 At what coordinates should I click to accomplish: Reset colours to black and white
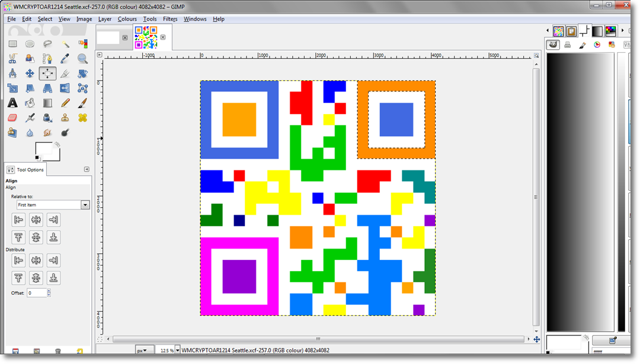(x=37, y=158)
